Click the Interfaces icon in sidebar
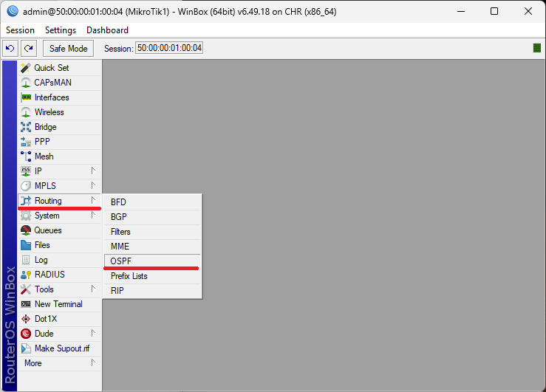 coord(26,97)
